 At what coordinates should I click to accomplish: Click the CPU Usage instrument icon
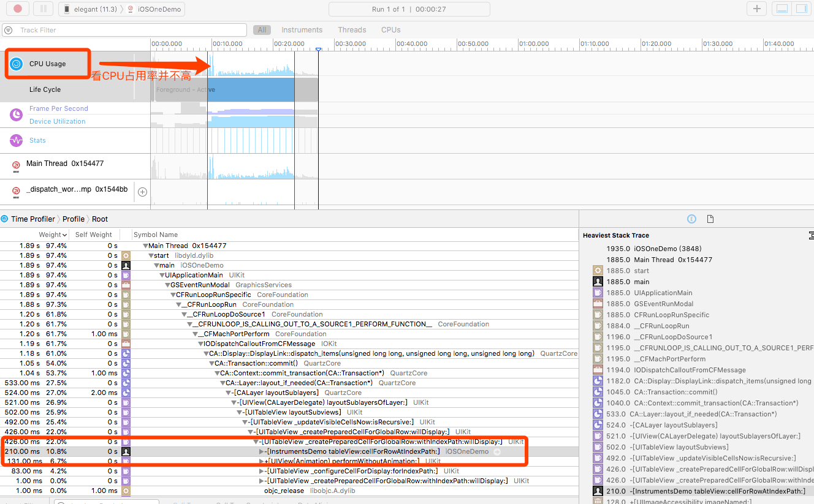coord(17,64)
